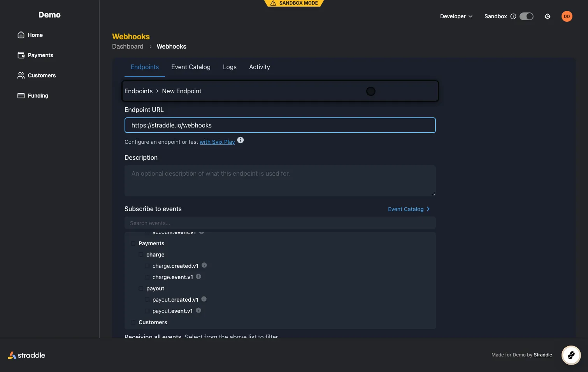Navigate to Dashboard via breadcrumb

[128, 46]
